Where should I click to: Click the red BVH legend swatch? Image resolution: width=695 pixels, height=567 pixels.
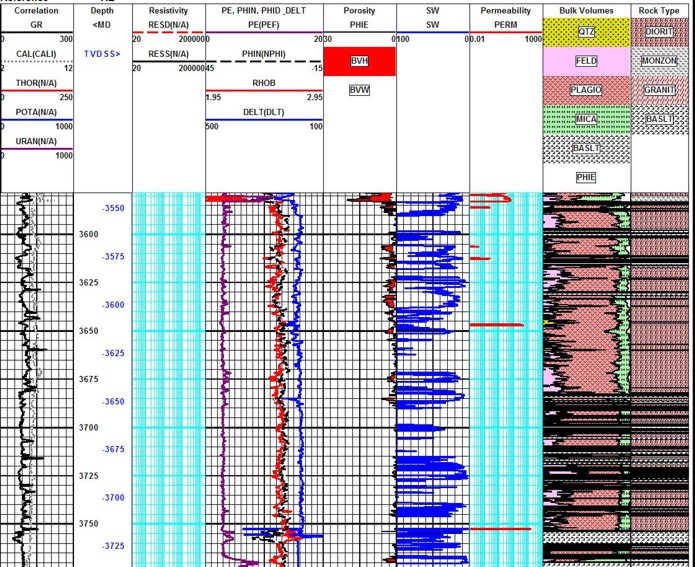pyautogui.click(x=359, y=61)
